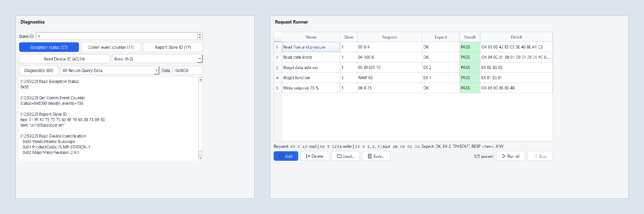Click 'Illegal function' name cell
The height and width of the screenshot is (214, 644).
pos(311,78)
